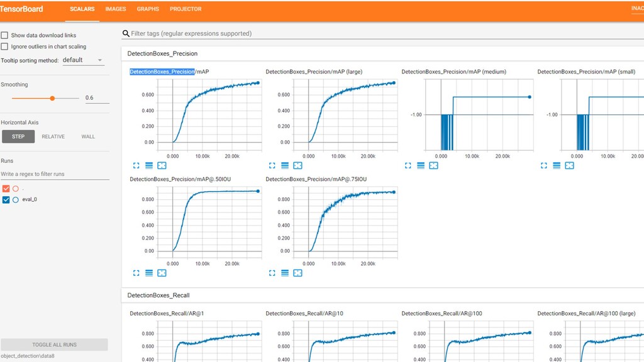The image size is (644, 362).
Task: Fit domain to data on mAP (small)
Action: 569,165
